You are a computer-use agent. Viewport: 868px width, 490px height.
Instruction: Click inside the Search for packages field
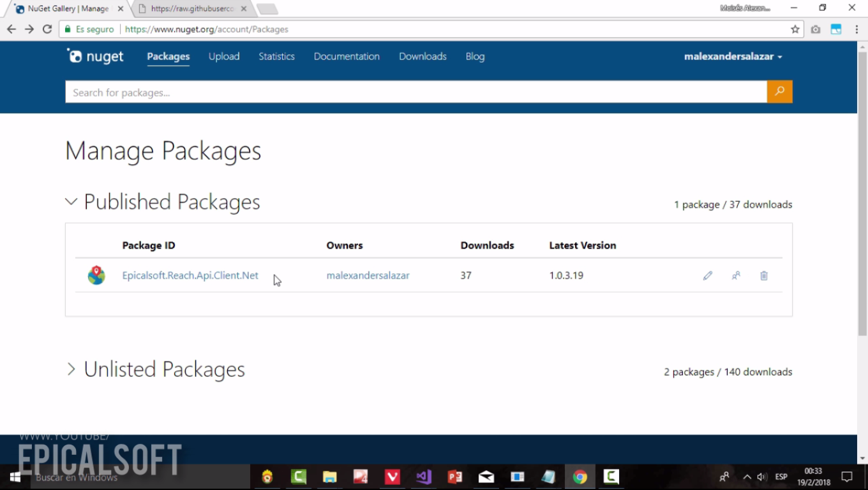(415, 91)
